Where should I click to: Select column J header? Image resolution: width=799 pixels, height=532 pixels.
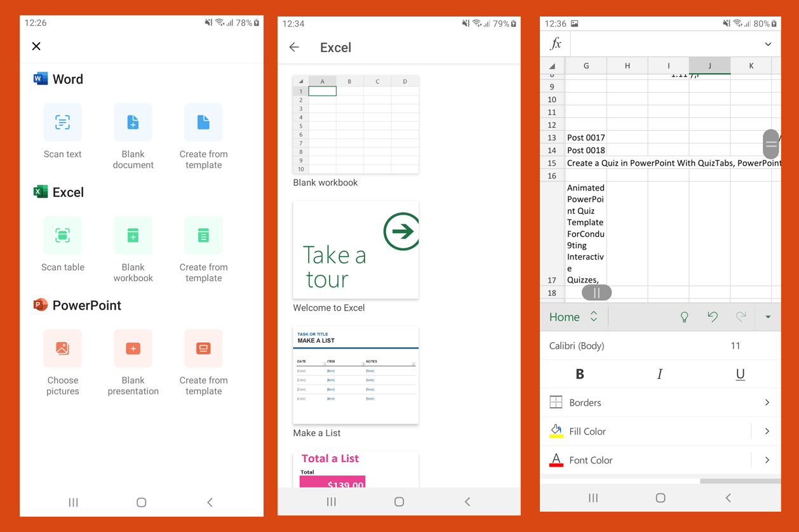[709, 65]
